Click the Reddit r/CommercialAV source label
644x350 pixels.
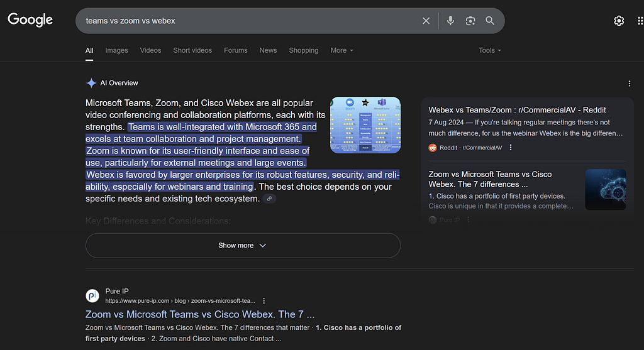tap(470, 148)
